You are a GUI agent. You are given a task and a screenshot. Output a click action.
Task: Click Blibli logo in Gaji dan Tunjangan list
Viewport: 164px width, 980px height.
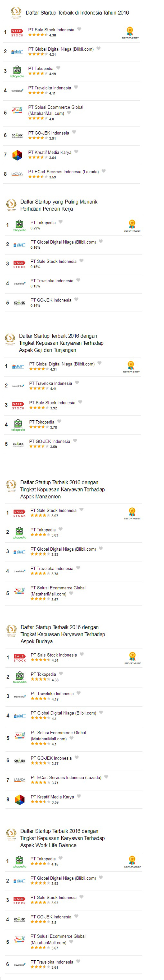click(18, 366)
